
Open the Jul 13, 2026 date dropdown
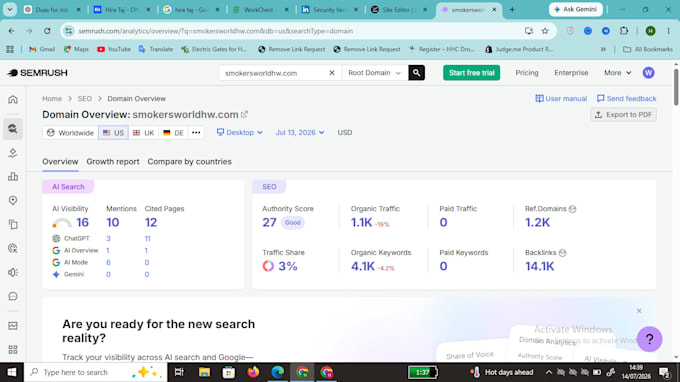(x=300, y=133)
